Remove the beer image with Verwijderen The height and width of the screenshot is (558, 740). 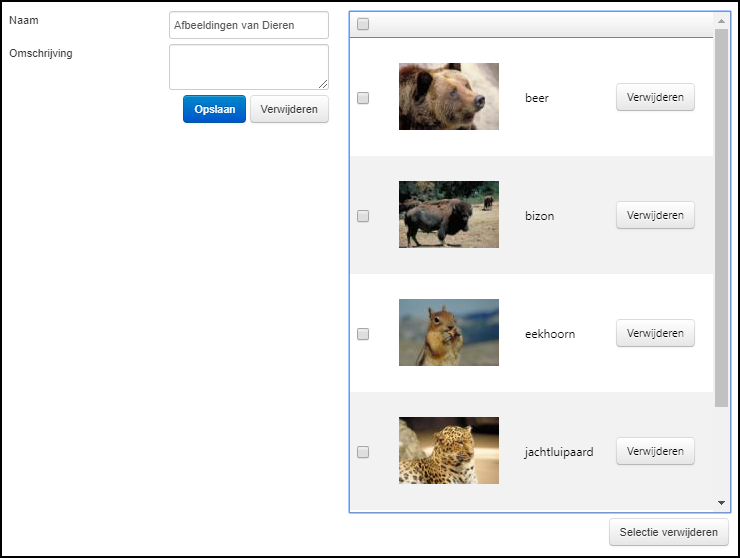pos(655,97)
